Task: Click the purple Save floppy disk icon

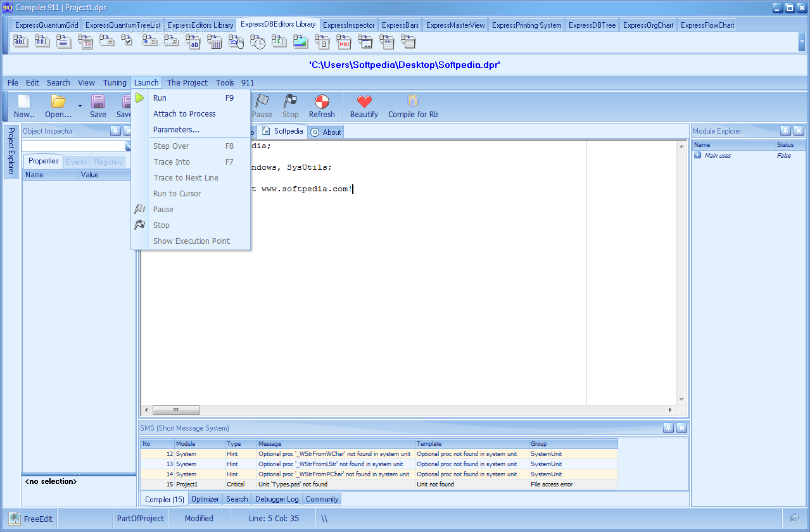Action: (98, 101)
